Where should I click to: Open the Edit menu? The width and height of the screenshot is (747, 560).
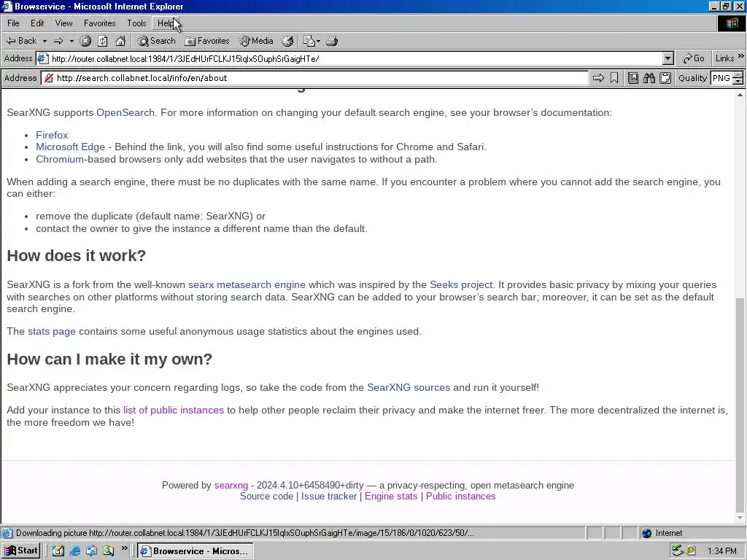pyautogui.click(x=37, y=23)
